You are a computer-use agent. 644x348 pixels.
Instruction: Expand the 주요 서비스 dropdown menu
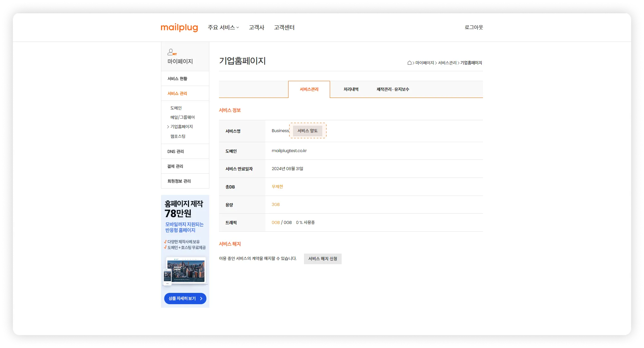coord(223,28)
